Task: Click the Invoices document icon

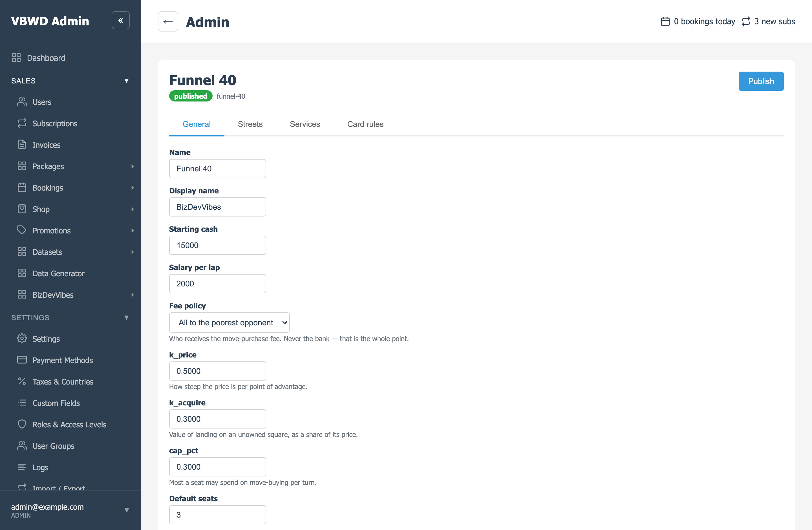Action: 22,145
